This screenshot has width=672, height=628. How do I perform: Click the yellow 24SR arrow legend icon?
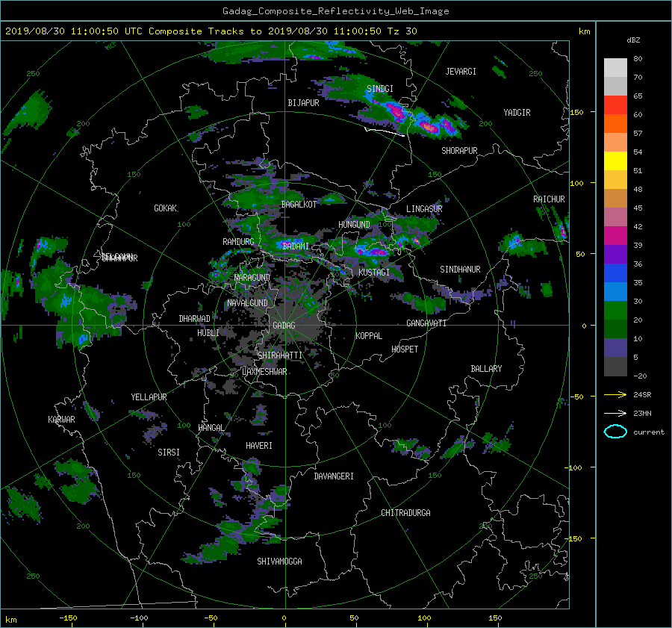click(615, 394)
